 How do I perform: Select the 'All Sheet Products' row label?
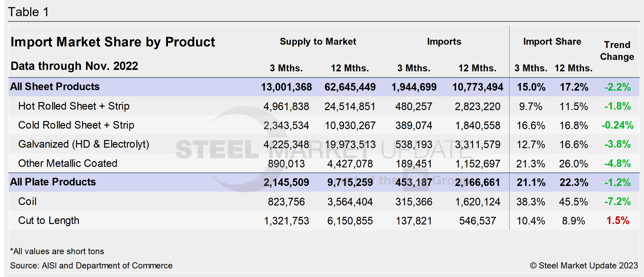(x=54, y=87)
